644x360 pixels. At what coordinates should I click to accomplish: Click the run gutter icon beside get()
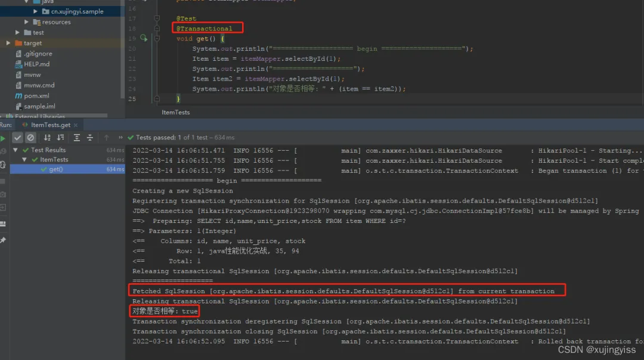tap(143, 38)
